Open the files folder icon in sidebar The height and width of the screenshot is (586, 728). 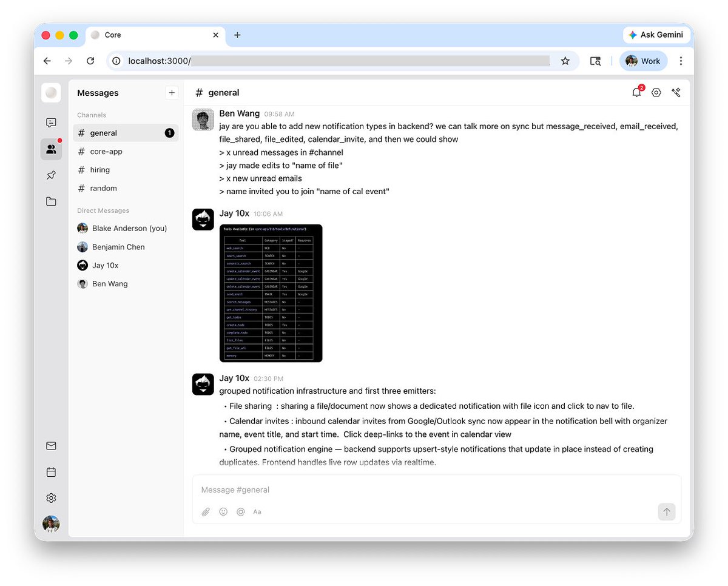click(51, 201)
